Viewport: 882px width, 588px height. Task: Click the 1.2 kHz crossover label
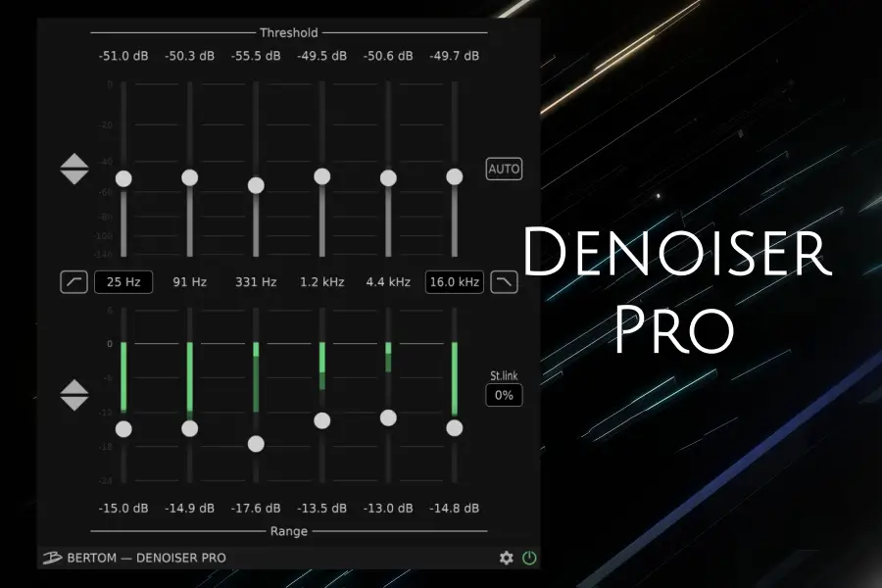[x=321, y=282]
